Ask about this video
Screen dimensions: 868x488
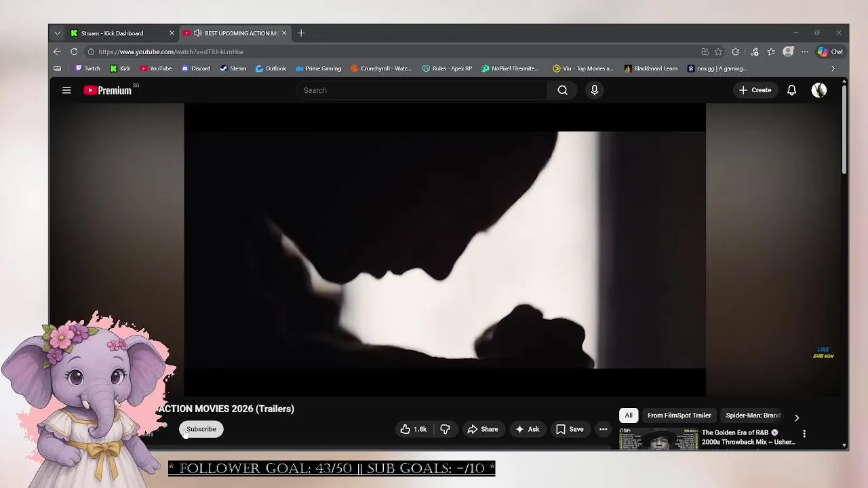(528, 429)
